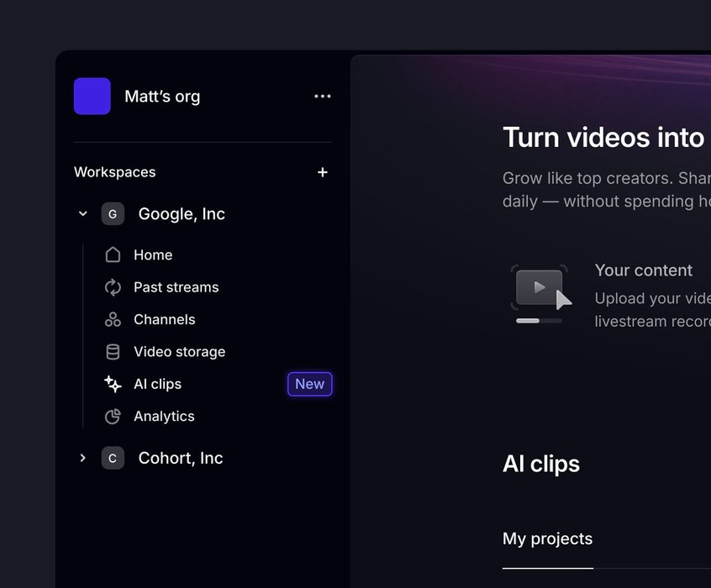Screen dimensions: 711x588
Task: Click the Channels circles icon
Action: [x=113, y=320]
